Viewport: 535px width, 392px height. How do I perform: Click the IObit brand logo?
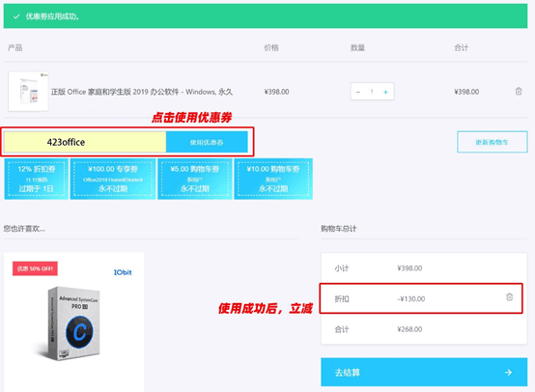pos(123,272)
